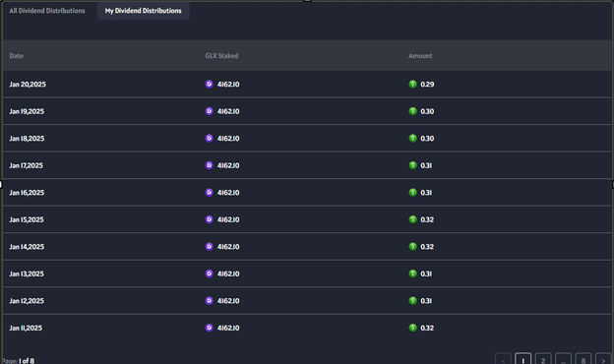Click the GLX Staked column header
This screenshot has height=364, width=614.
[221, 55]
